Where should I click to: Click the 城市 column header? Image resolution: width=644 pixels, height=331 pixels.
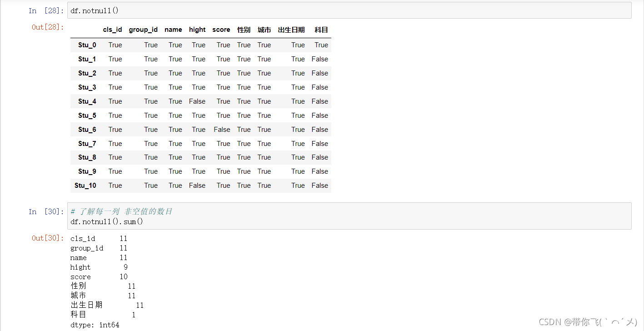coord(264,30)
